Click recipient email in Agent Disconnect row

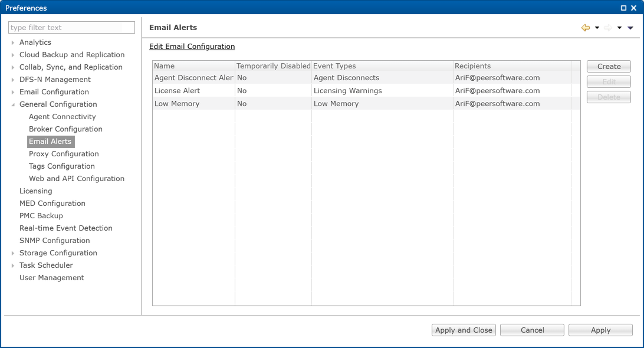pyautogui.click(x=497, y=78)
